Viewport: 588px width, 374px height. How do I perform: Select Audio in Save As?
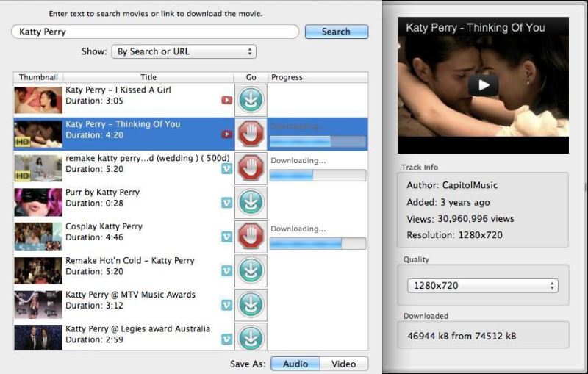point(295,364)
